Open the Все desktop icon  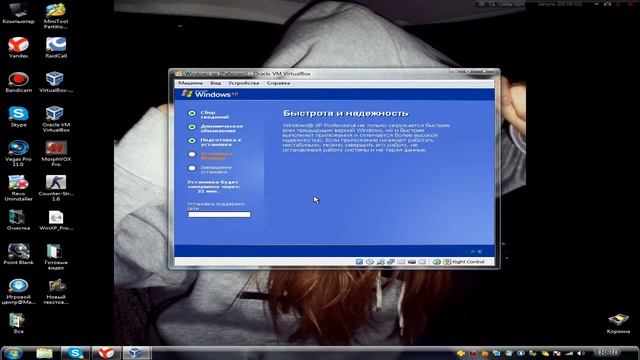click(x=18, y=323)
